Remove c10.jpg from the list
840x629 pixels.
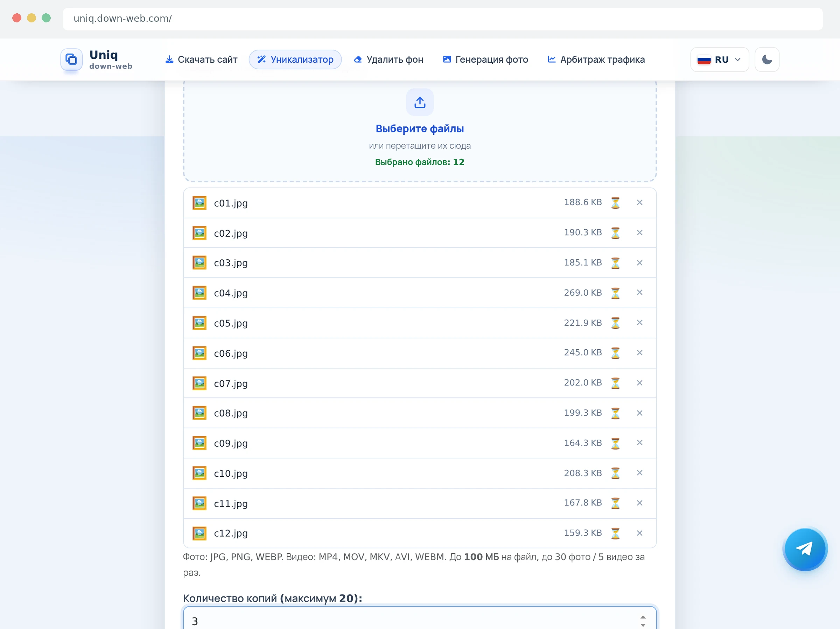[x=639, y=473]
